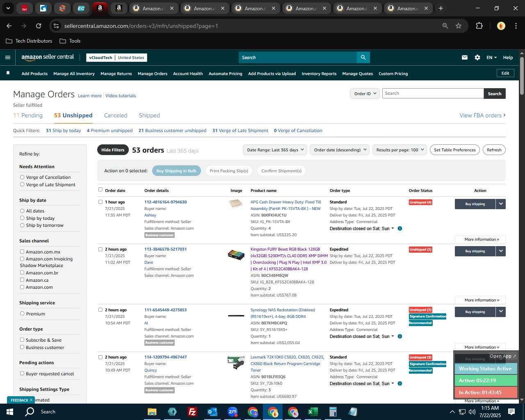Viewport: 525px width, 420px height.
Task: Open File Explorer from the taskbar
Action: 152,412
